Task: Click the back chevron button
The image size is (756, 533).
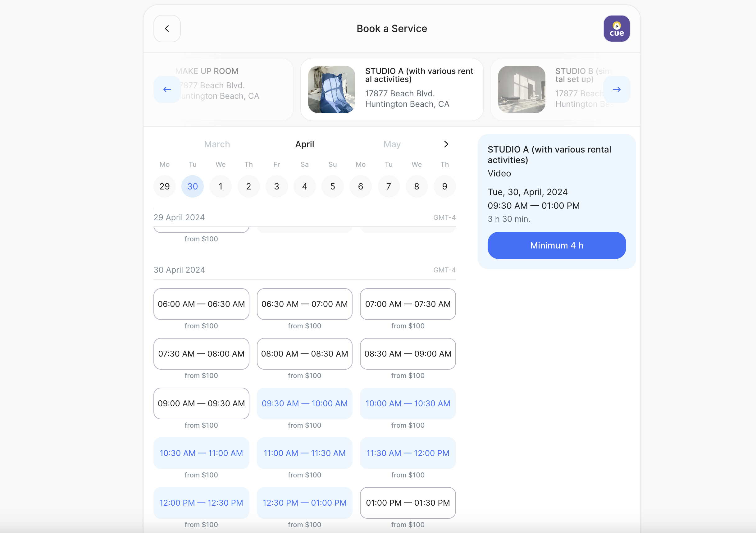Action: pos(167,29)
